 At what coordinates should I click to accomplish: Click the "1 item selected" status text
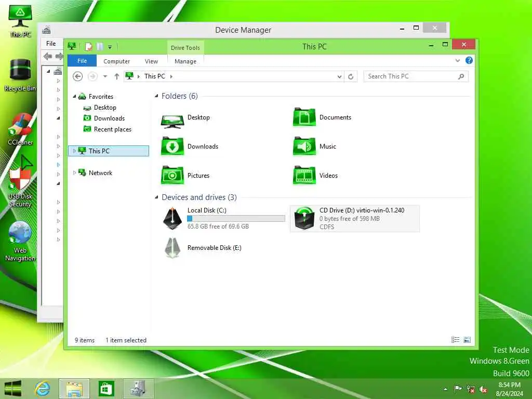[126, 340]
